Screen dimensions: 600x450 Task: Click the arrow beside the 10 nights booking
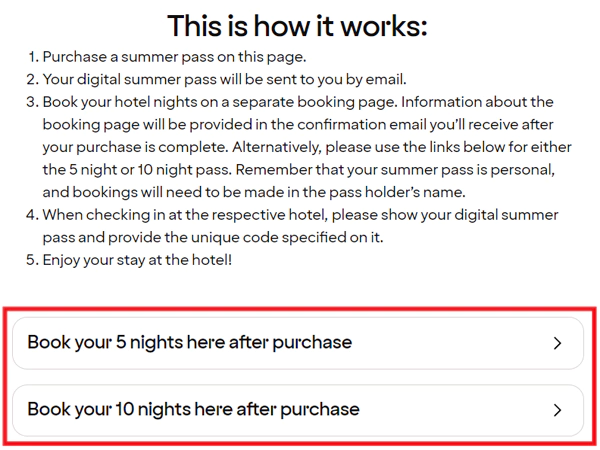558,410
